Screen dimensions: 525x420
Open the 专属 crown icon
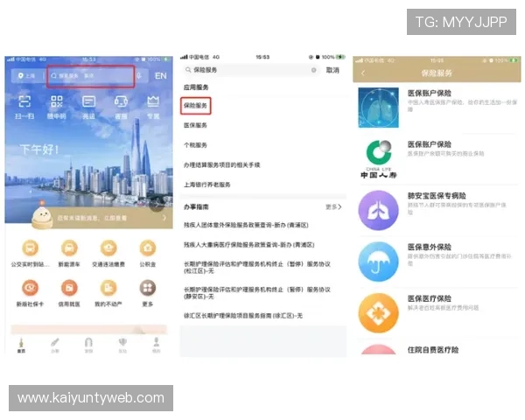pyautogui.click(x=153, y=101)
